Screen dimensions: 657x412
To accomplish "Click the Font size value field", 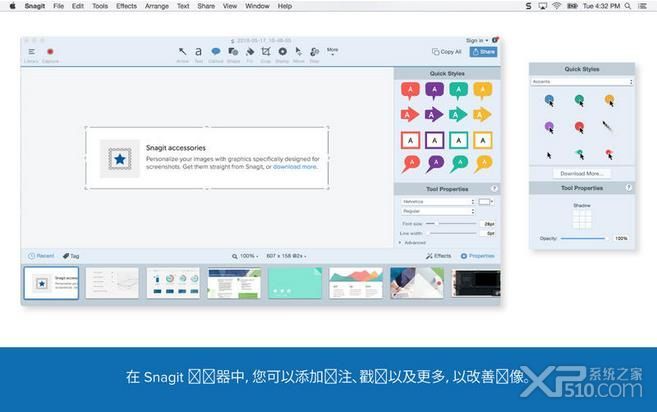I will 488,224.
